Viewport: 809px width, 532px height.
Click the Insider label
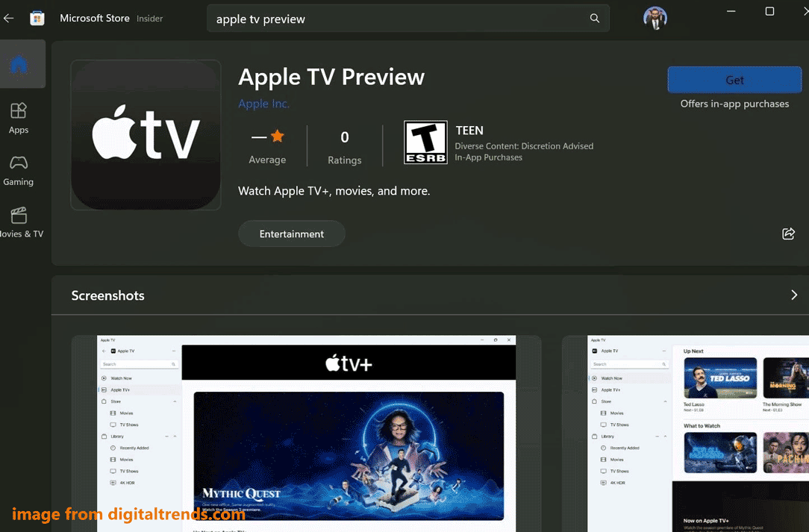pos(149,19)
